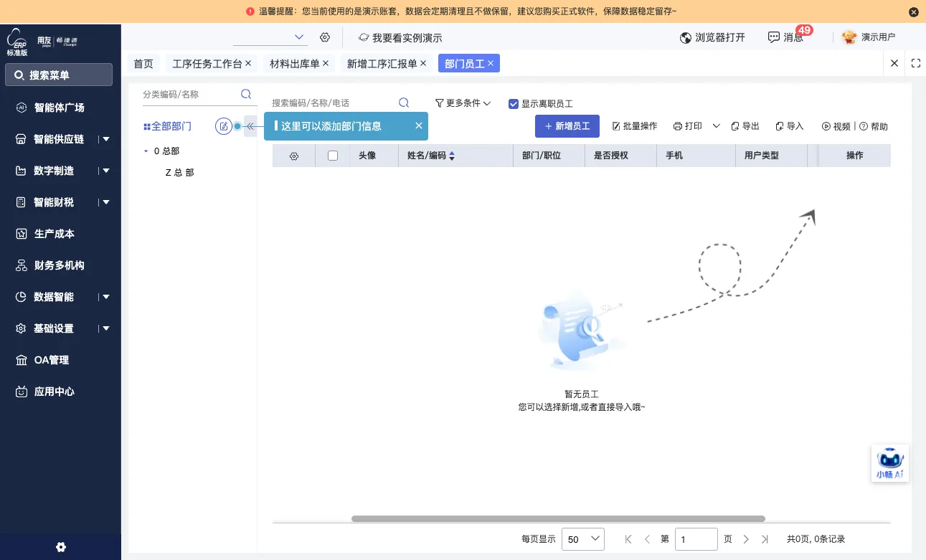This screenshot has width=926, height=560.
Task: Go to the 首页 tab
Action: (x=143, y=64)
